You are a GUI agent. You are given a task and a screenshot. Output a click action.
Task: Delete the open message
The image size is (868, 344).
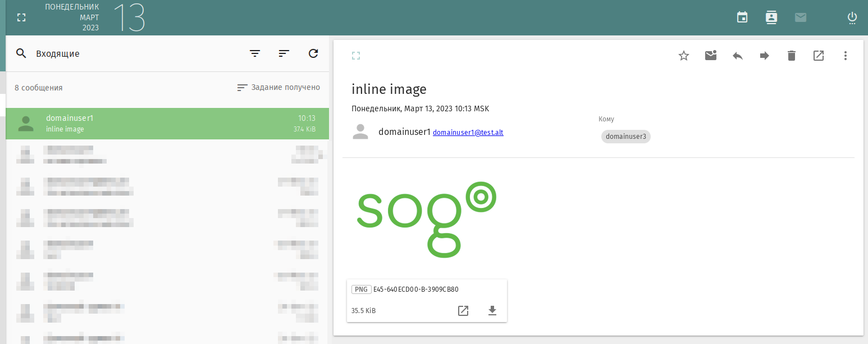[x=792, y=56]
